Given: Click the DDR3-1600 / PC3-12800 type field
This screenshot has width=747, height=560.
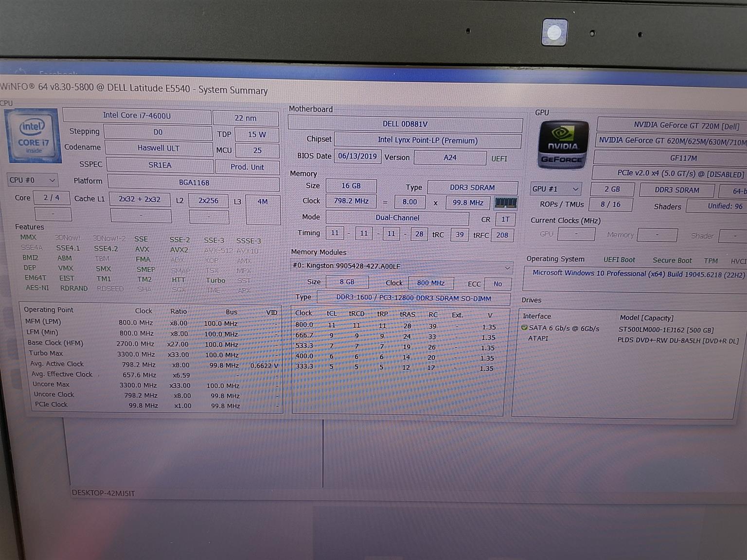Looking at the screenshot, I should click(x=413, y=298).
